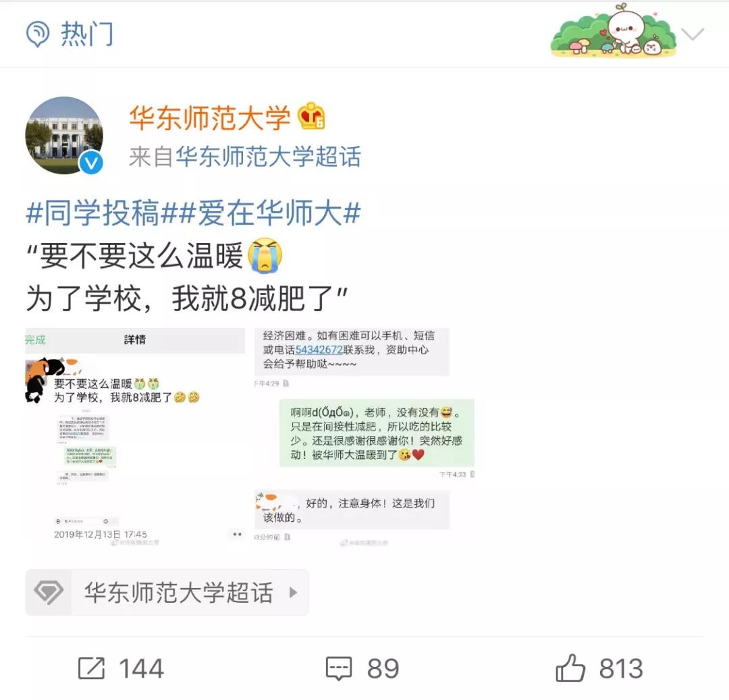Click the blue verified badge
Viewport: 729px width, 700px height.
(90, 163)
